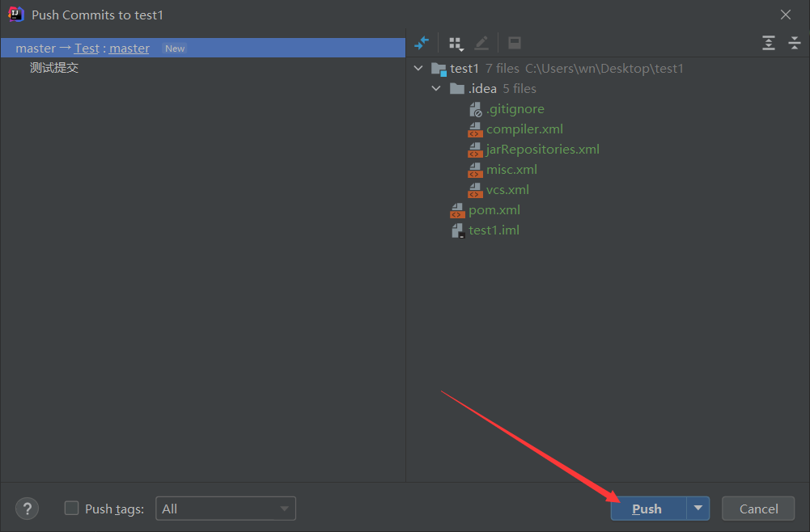Select test1.iml file name in tree
Image resolution: width=810 pixels, height=532 pixels.
pyautogui.click(x=494, y=230)
